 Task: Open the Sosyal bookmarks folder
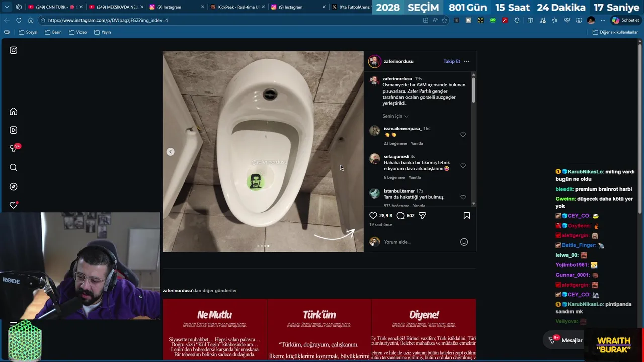(28, 32)
